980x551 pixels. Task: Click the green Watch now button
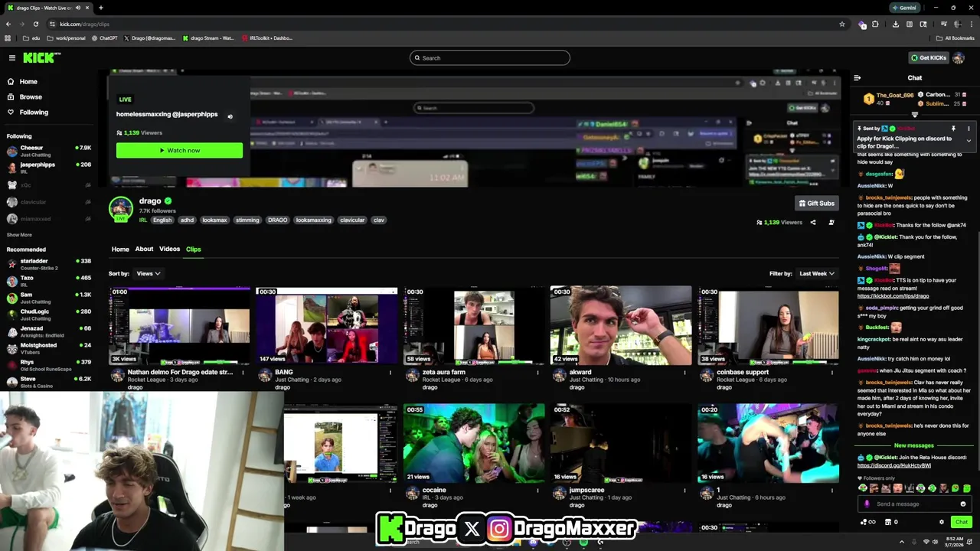pyautogui.click(x=179, y=151)
